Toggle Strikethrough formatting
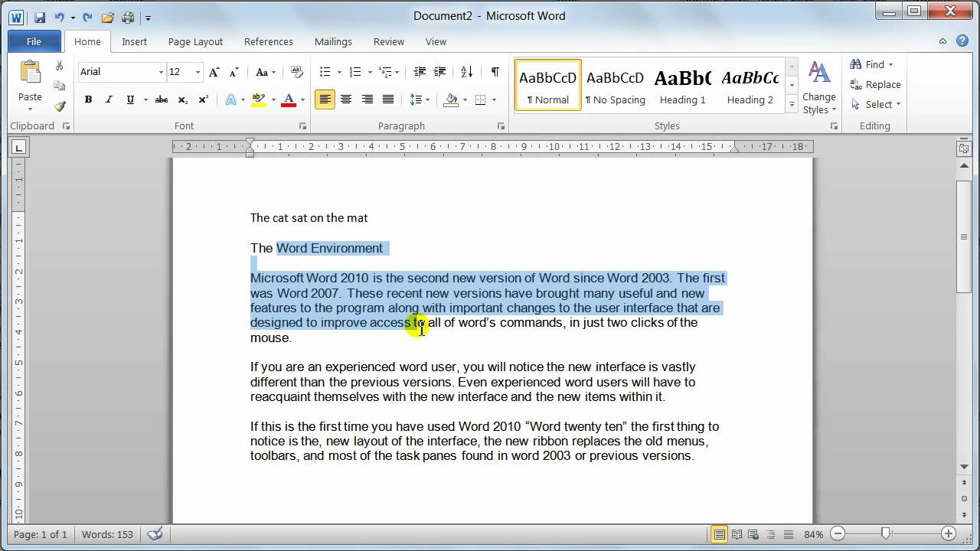980x551 pixels. pos(162,99)
